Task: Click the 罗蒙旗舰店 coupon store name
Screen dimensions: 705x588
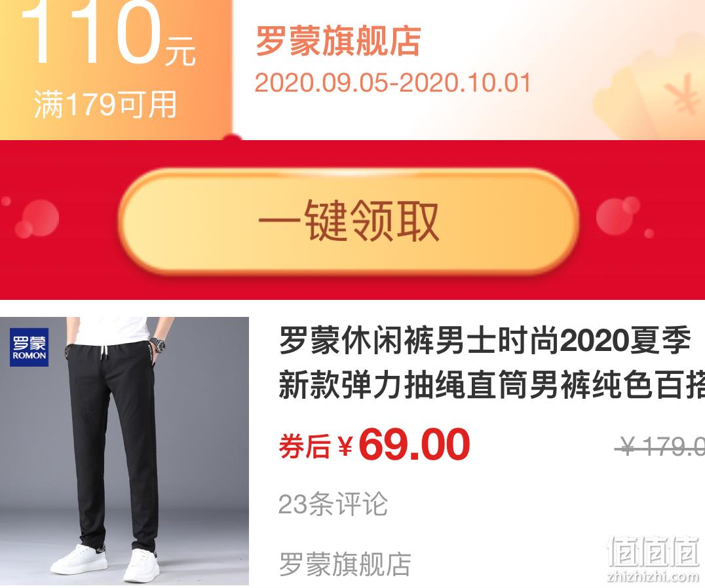Action: tap(338, 41)
